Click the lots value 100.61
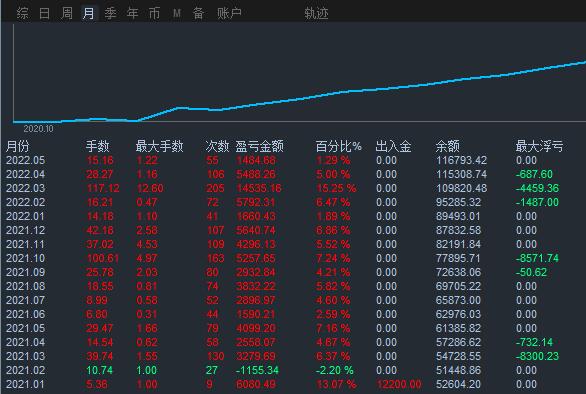 (x=103, y=258)
